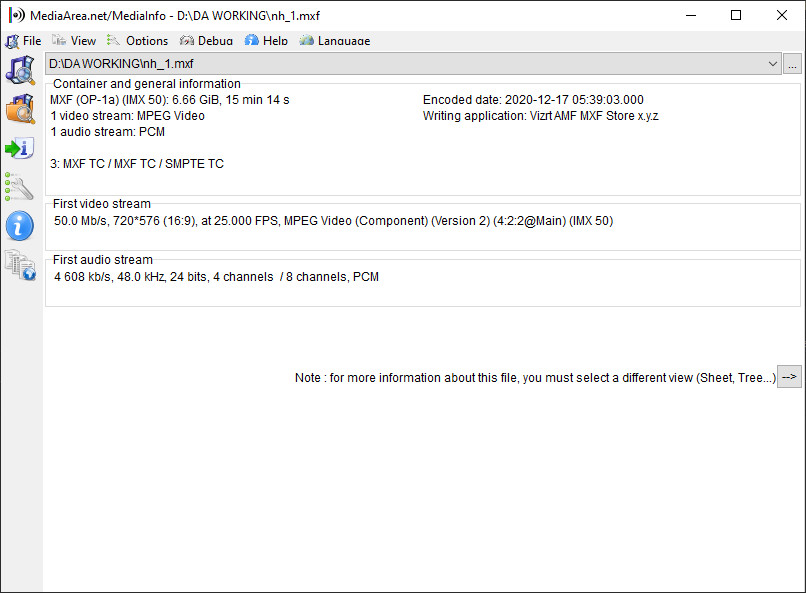Open the Options menu
The height and width of the screenshot is (593, 806).
click(137, 41)
